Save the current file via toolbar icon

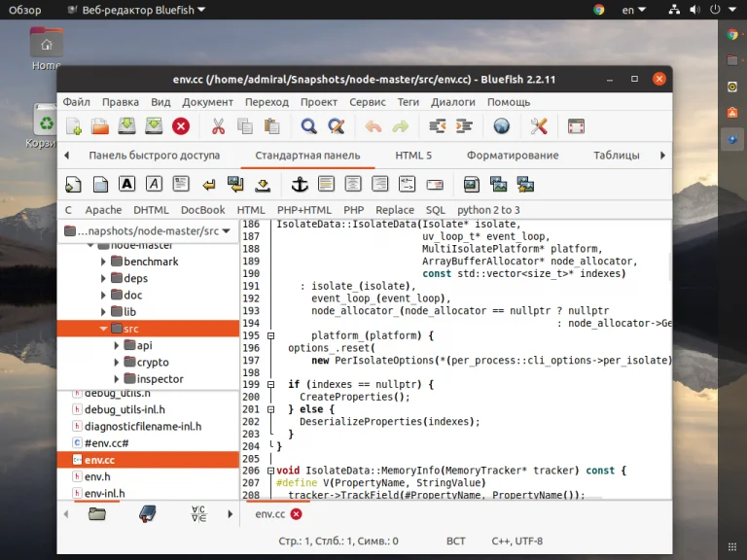coord(127,126)
